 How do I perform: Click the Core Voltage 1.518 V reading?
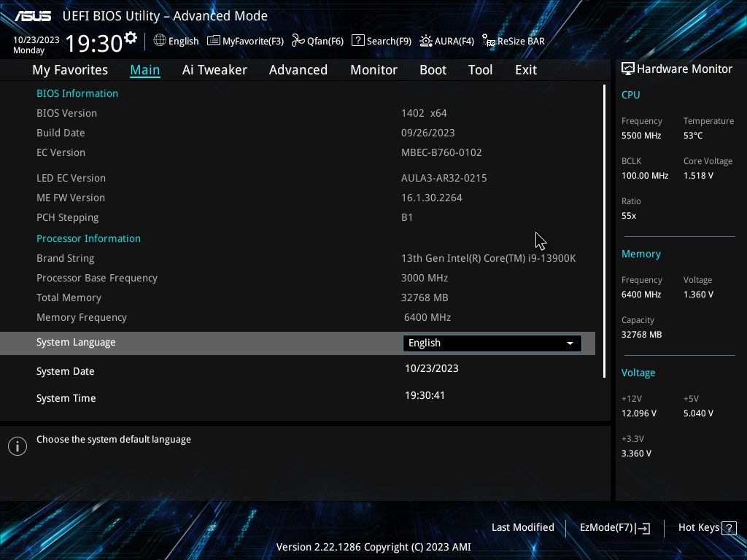click(x=698, y=176)
